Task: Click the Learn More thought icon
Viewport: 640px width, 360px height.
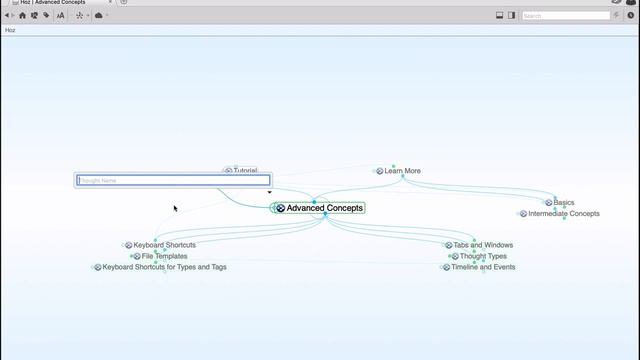Action: (x=380, y=171)
